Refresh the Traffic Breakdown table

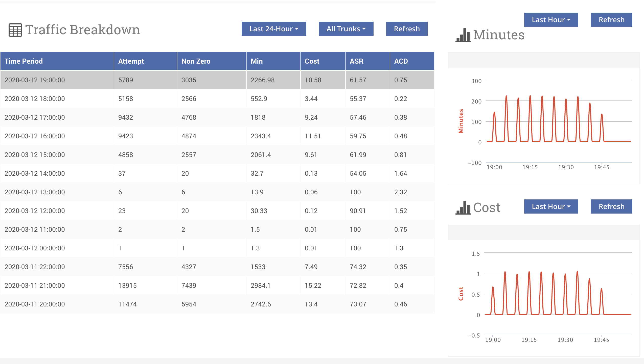click(x=406, y=29)
